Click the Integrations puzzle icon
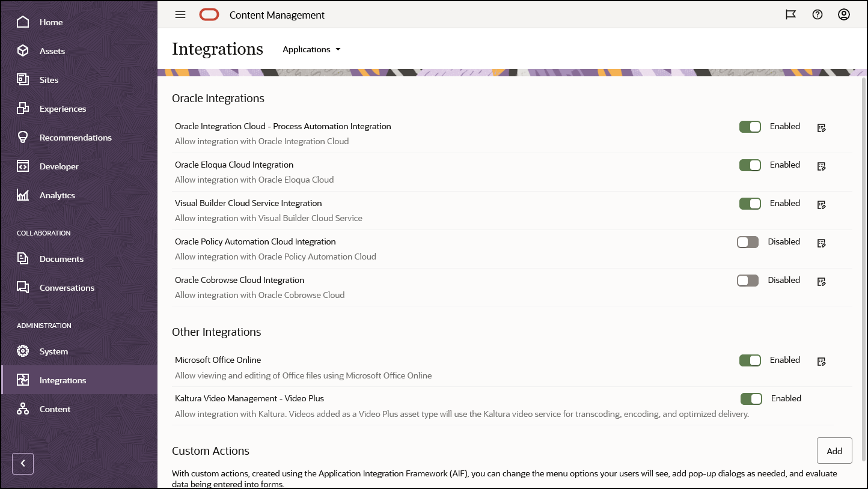868x489 pixels. click(x=23, y=380)
